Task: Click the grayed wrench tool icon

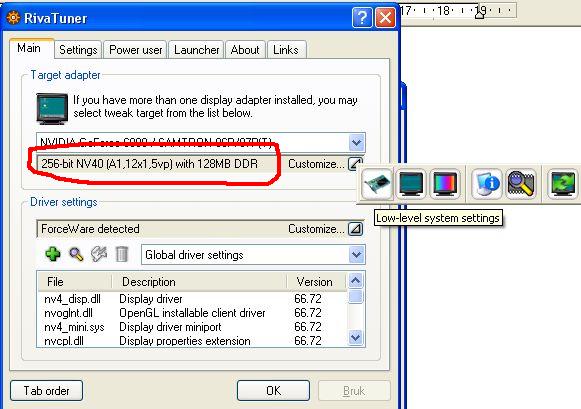Action: point(99,254)
